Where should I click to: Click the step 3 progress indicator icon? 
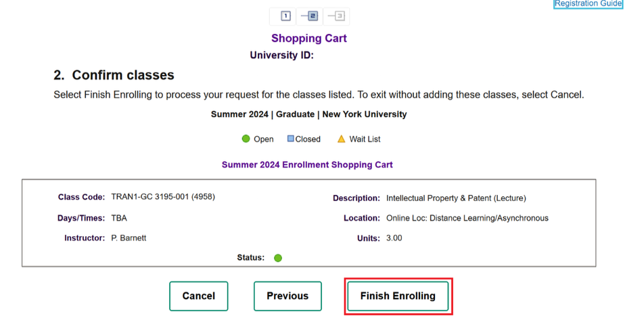click(336, 16)
